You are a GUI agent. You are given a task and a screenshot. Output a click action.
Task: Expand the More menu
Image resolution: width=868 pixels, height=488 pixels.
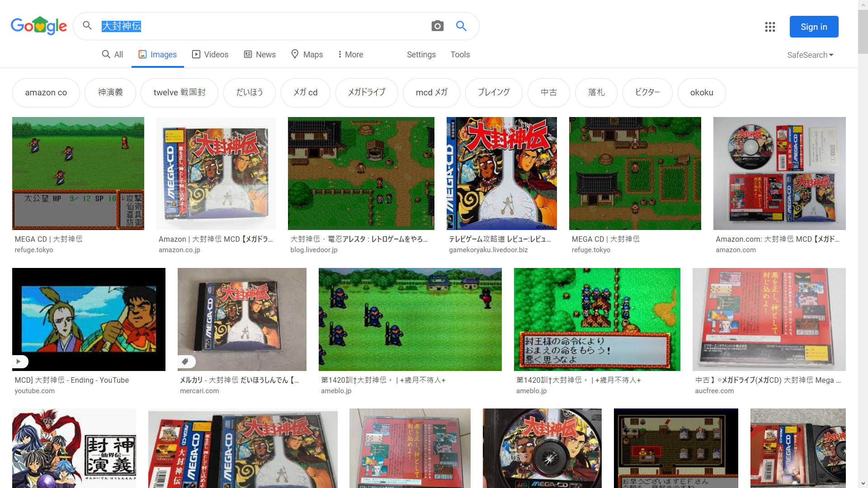[x=350, y=55]
